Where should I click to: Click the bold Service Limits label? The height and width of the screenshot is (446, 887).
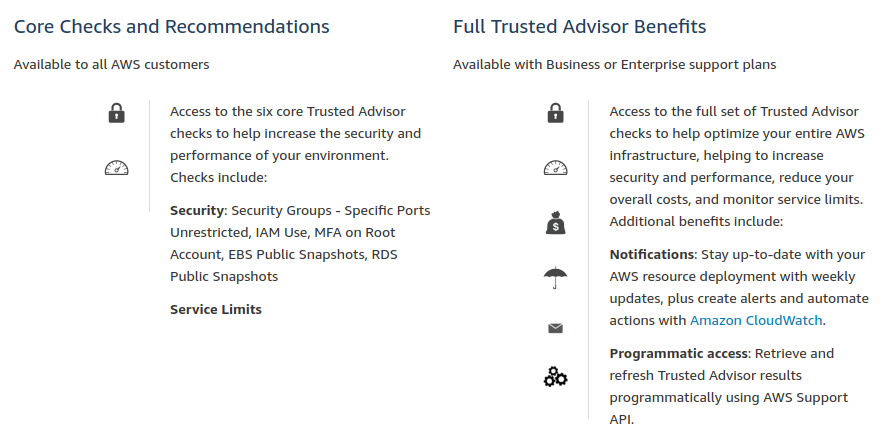(x=216, y=310)
